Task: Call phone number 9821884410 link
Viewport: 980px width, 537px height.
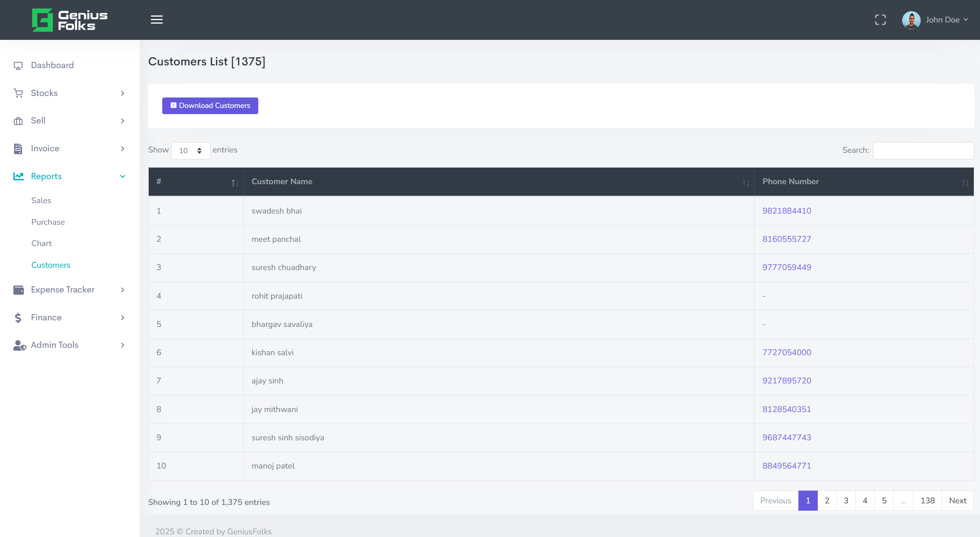Action: [786, 211]
